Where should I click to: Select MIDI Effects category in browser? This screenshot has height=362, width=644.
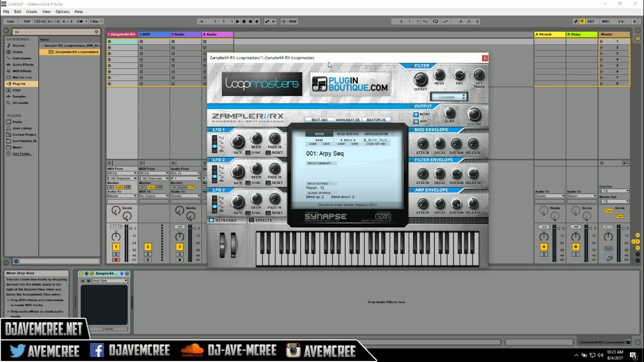(x=22, y=71)
